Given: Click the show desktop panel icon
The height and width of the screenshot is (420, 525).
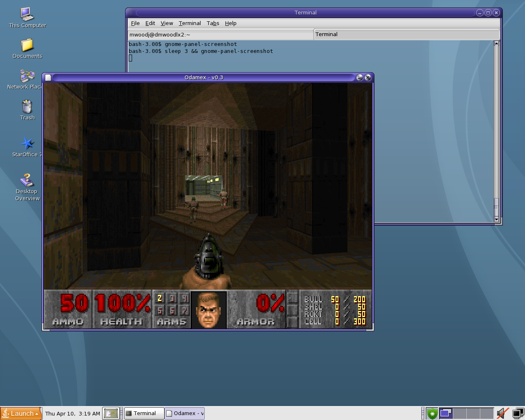Looking at the screenshot, I should pos(111,413).
